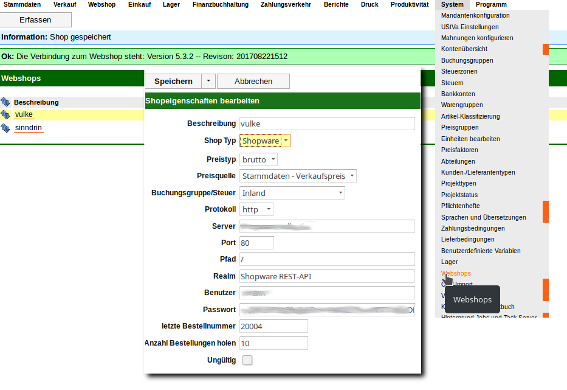Choose Steuerzonen from the System menu

pyautogui.click(x=459, y=72)
